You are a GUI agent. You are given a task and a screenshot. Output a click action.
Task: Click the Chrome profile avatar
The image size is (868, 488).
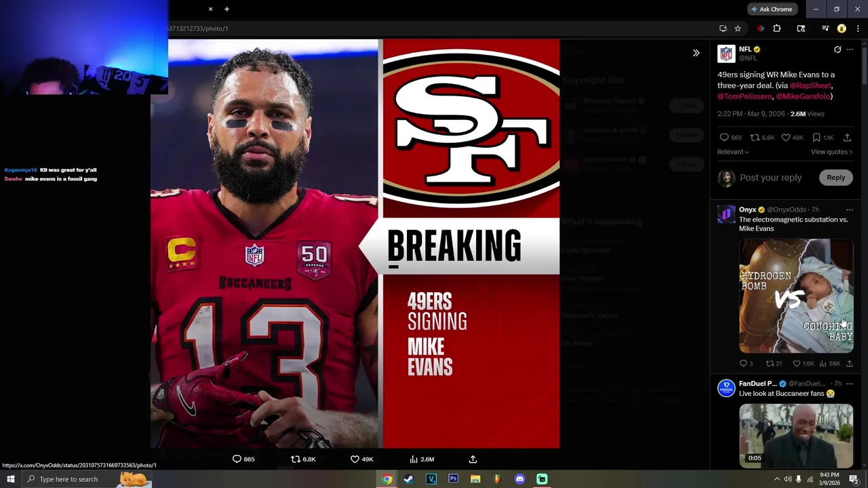coord(842,28)
